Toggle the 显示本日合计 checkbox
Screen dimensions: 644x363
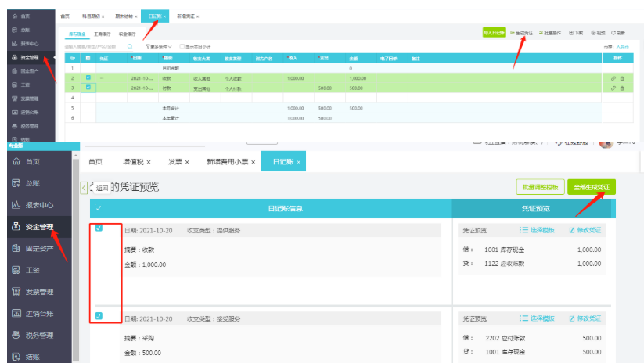pyautogui.click(x=182, y=47)
